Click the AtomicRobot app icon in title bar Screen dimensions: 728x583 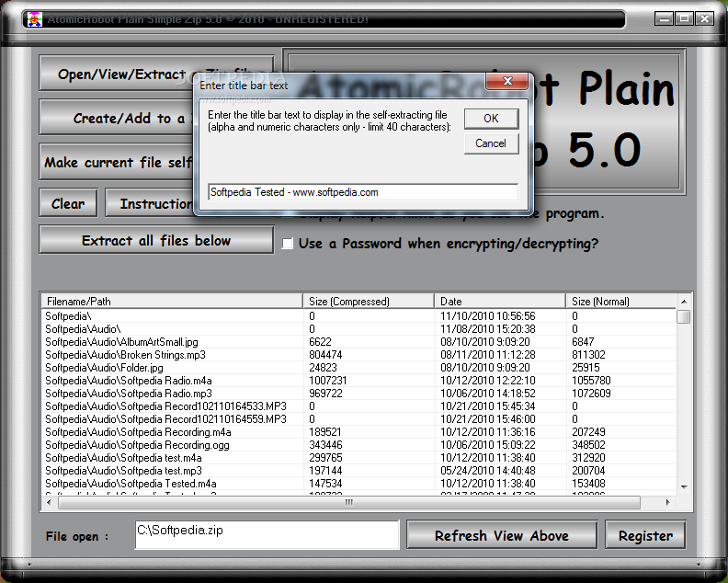click(x=34, y=19)
